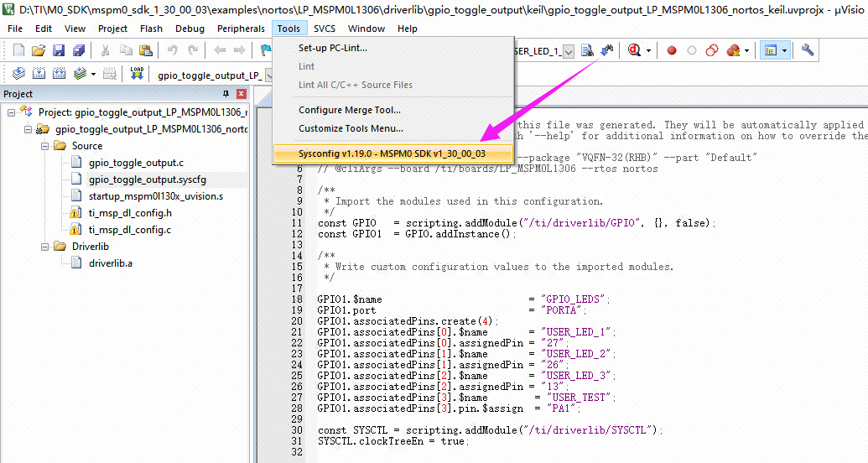Pin the Project panel
Screen dimensions: 868x463
tap(226, 94)
